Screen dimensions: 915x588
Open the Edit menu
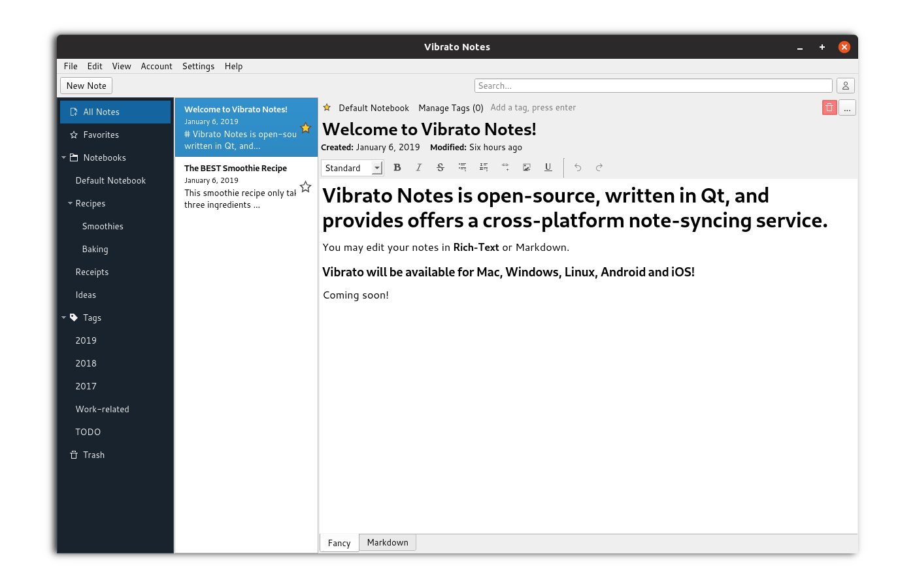(x=95, y=66)
